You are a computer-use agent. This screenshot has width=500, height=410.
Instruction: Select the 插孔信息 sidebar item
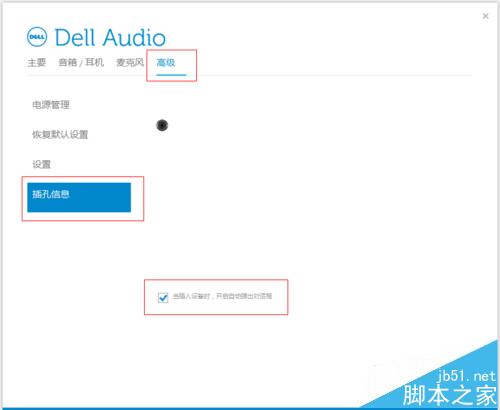(x=79, y=197)
